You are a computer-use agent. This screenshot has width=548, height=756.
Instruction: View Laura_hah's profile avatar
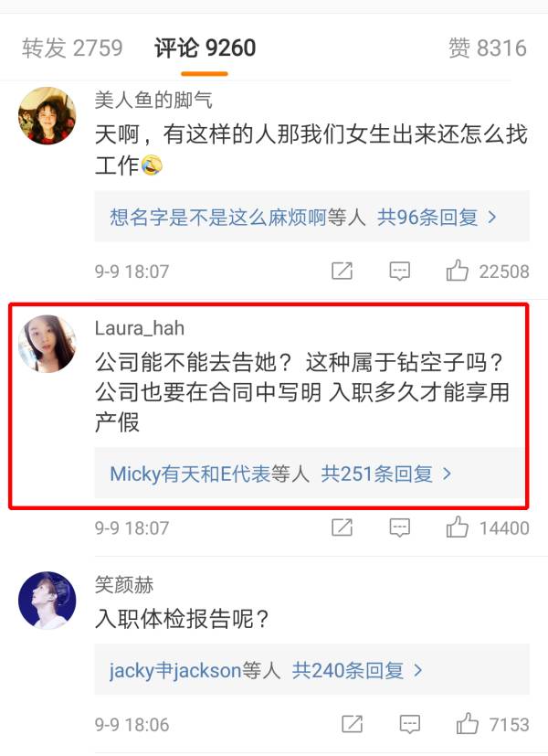[47, 344]
